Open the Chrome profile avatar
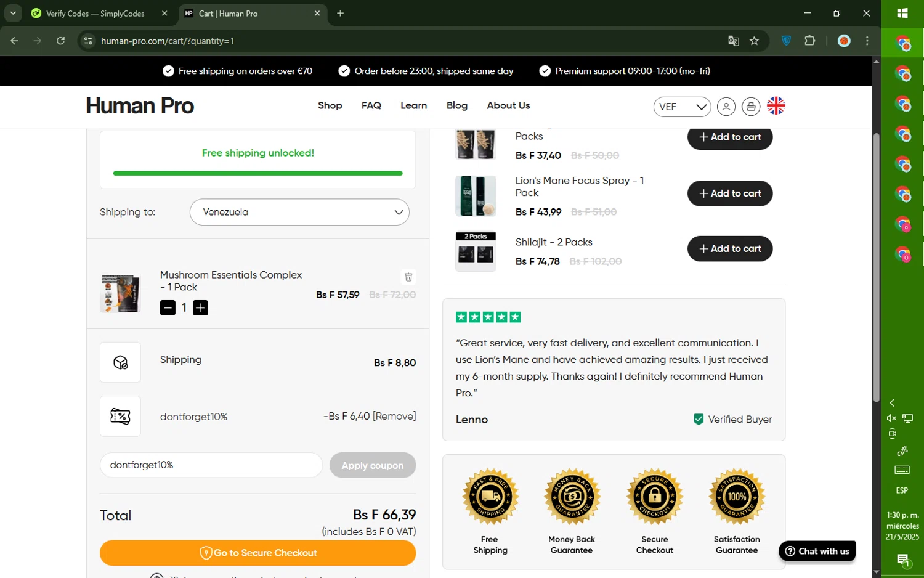The width and height of the screenshot is (924, 578). 844,41
